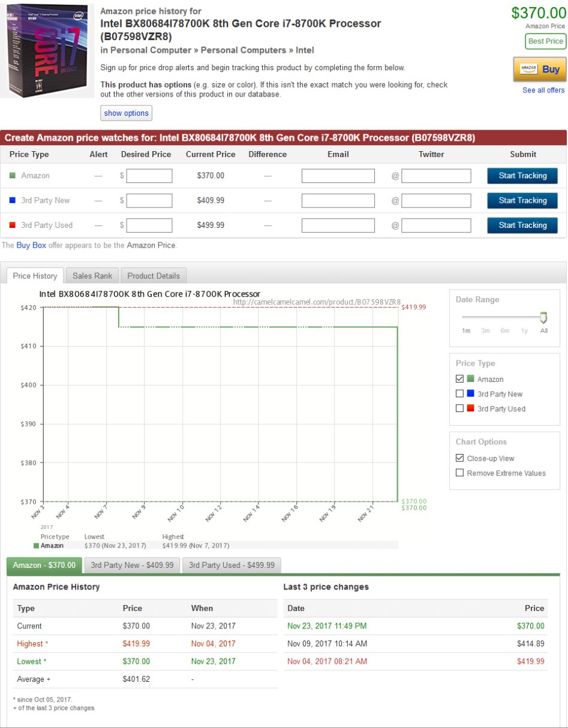This screenshot has height=728, width=568.
Task: Open the See all offers link
Action: [x=543, y=90]
